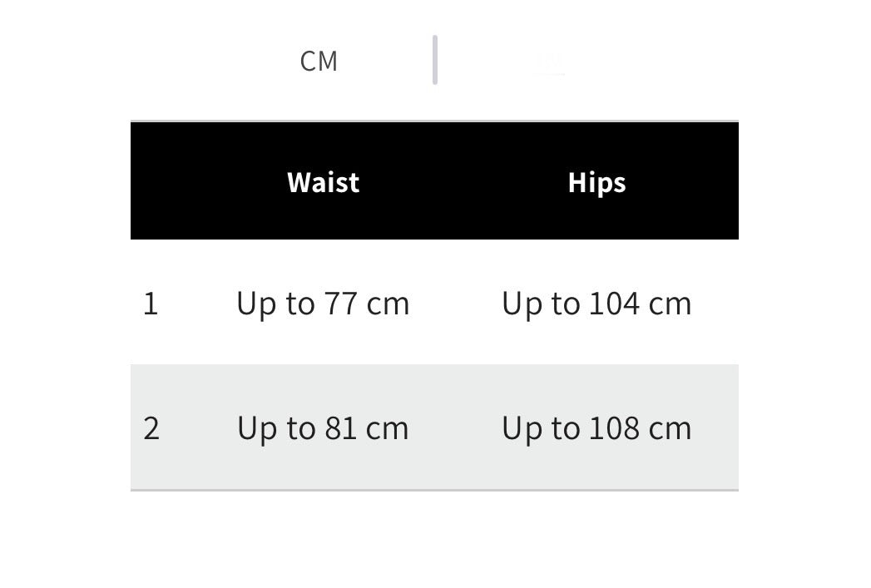Switch to the faded inches unit option

click(549, 61)
